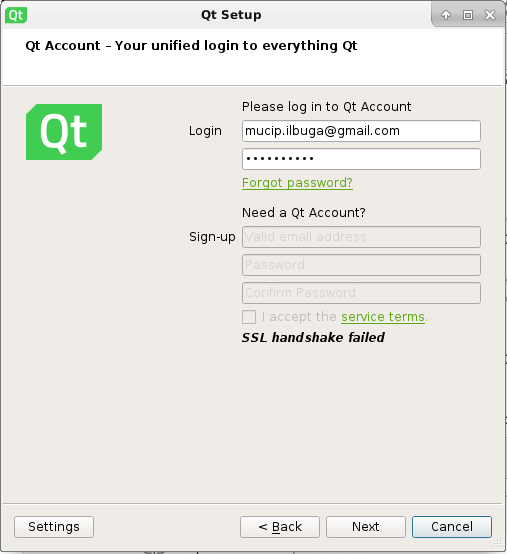Focus the Login email field
This screenshot has height=554, width=507.
click(361, 131)
